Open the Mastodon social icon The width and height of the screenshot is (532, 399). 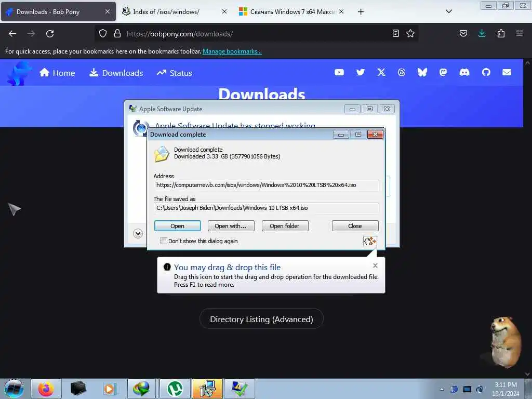[443, 72]
